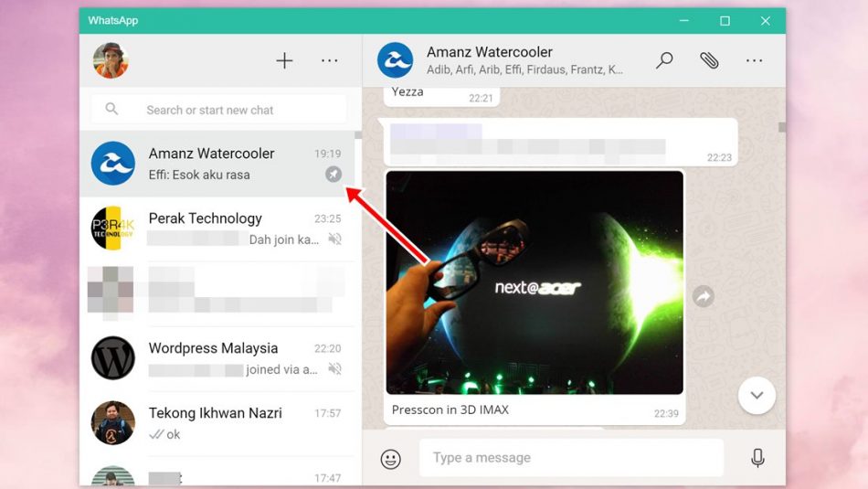868x489 pixels.
Task: Click the member list under the group title
Action: click(x=524, y=69)
